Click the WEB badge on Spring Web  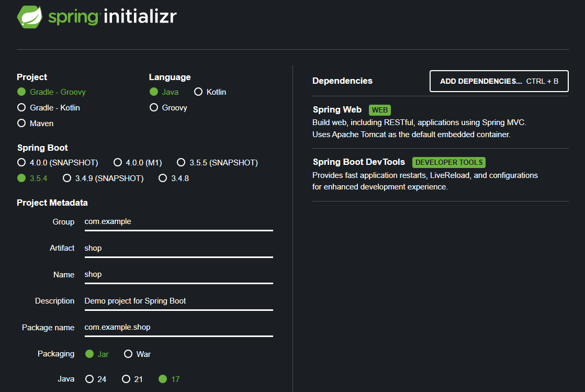(x=379, y=110)
